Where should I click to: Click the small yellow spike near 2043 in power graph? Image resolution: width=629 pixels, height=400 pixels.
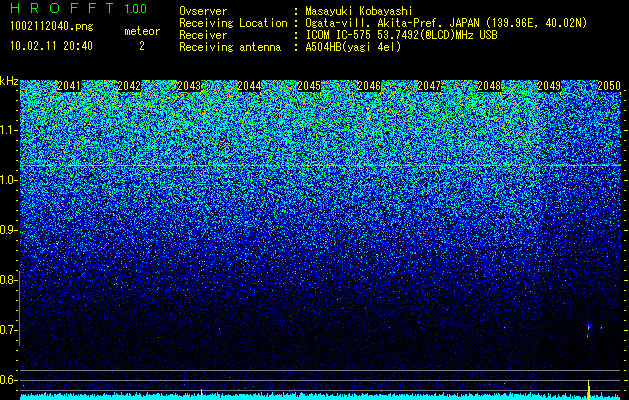(201, 394)
